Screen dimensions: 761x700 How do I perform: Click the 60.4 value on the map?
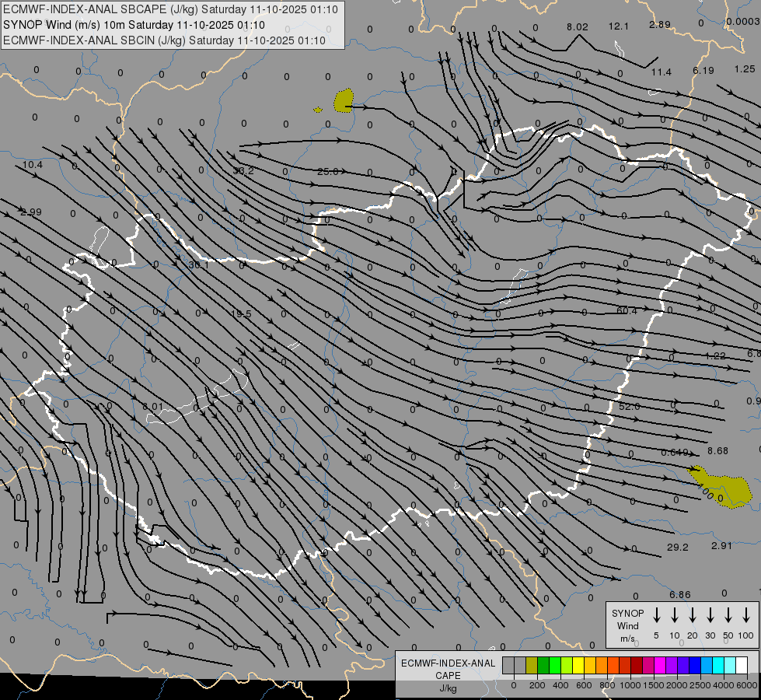click(627, 311)
